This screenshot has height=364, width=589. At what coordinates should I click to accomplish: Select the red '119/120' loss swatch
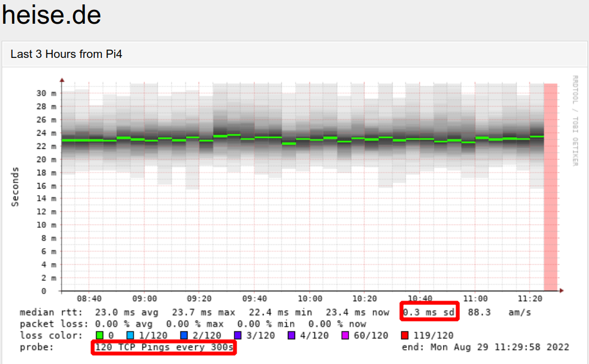(405, 335)
